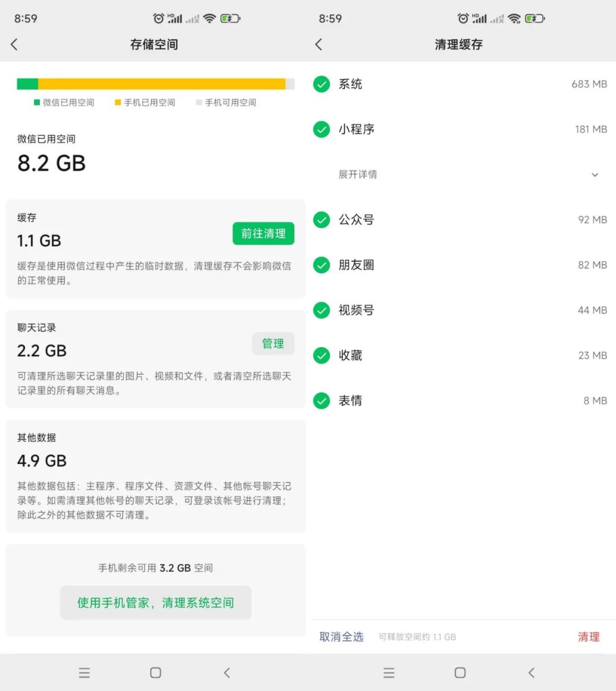Tap 前往清理 to clean cache
This screenshot has height=691, width=616.
point(264,234)
